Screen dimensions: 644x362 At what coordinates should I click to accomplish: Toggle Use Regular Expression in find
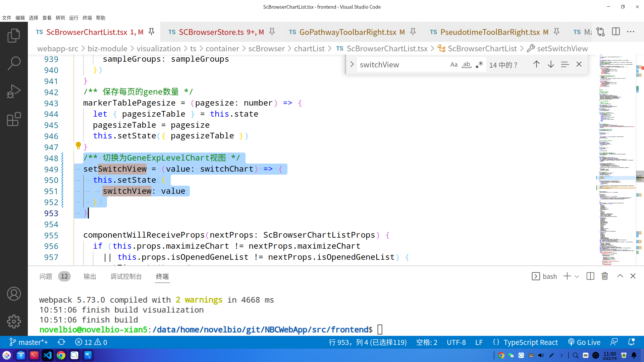tap(479, 64)
